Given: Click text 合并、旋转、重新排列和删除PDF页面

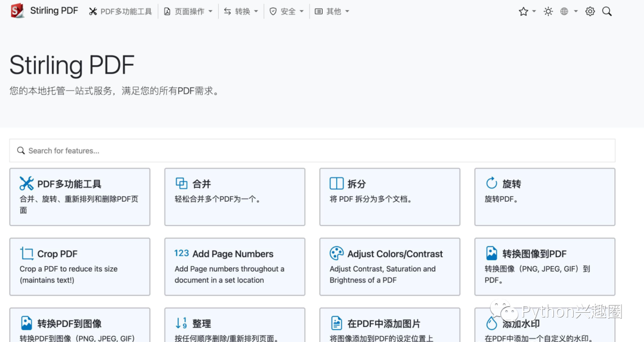Looking at the screenshot, I should pos(79,204).
